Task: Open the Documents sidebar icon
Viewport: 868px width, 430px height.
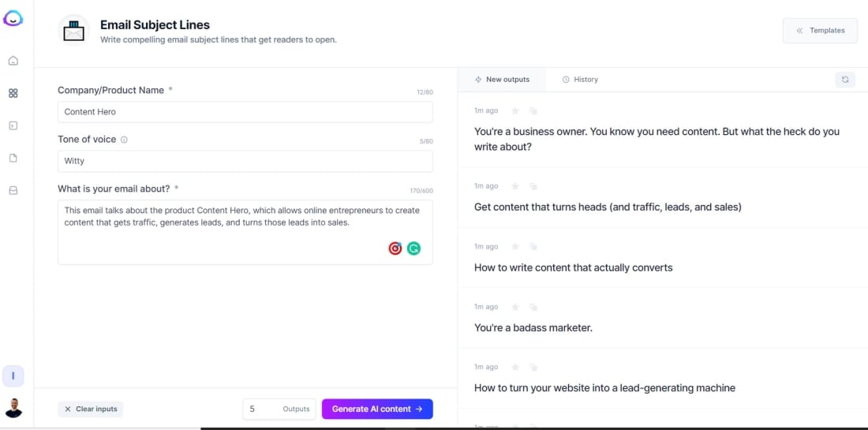Action: pyautogui.click(x=13, y=159)
